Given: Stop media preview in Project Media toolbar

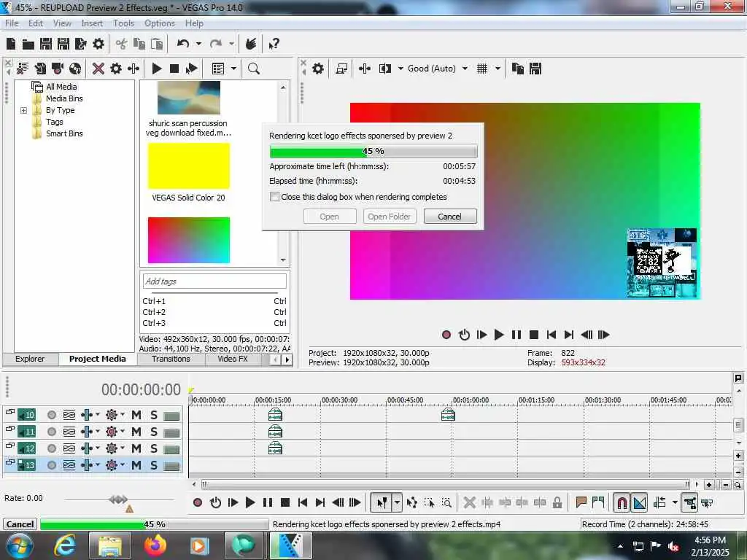Looking at the screenshot, I should point(174,69).
